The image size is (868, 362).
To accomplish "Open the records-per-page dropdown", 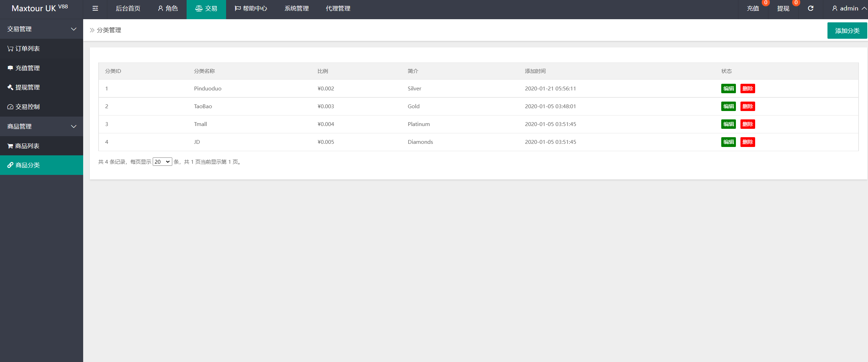I will (162, 162).
